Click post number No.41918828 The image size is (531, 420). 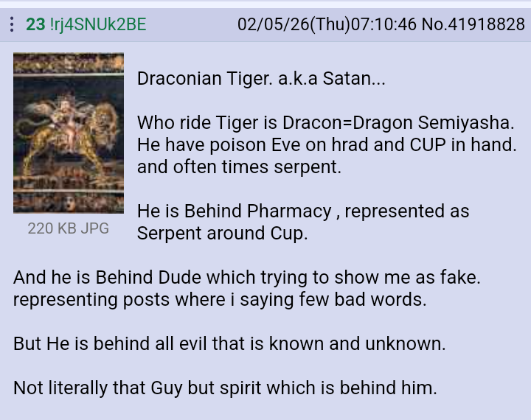pyautogui.click(x=473, y=24)
